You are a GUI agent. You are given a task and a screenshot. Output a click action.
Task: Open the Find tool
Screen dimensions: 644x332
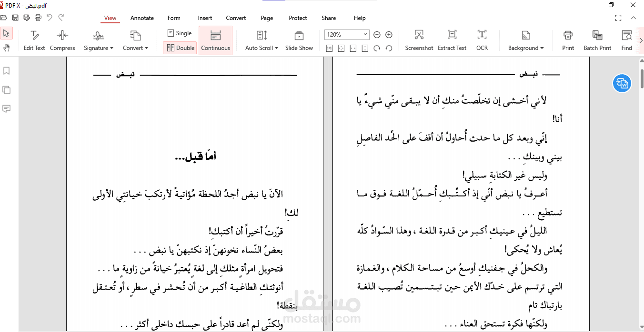tap(627, 41)
